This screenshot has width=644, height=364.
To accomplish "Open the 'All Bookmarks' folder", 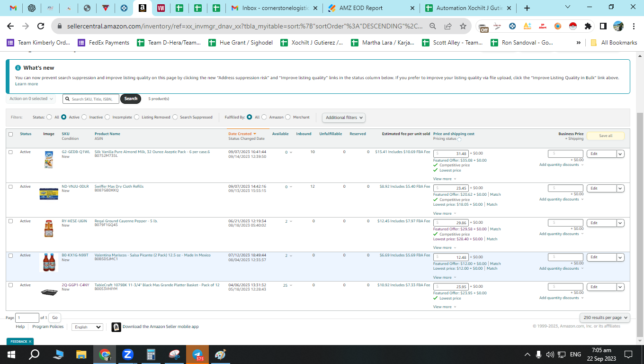I will coord(614,43).
